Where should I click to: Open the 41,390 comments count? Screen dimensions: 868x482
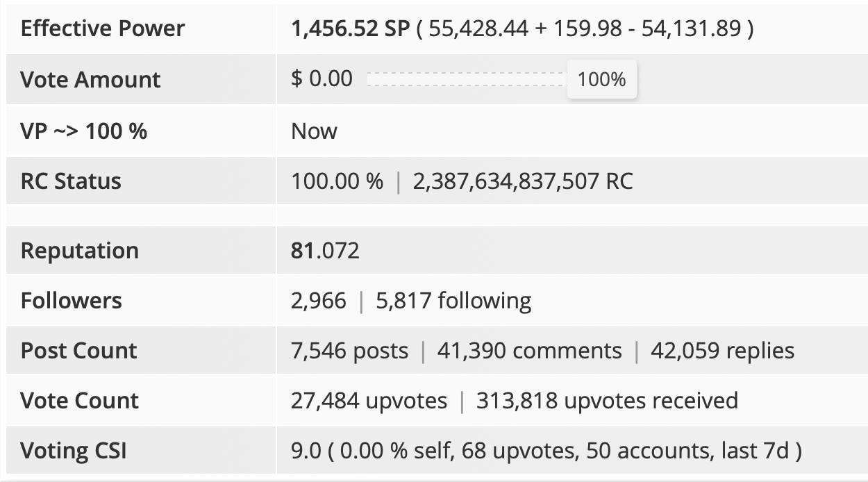(x=529, y=350)
